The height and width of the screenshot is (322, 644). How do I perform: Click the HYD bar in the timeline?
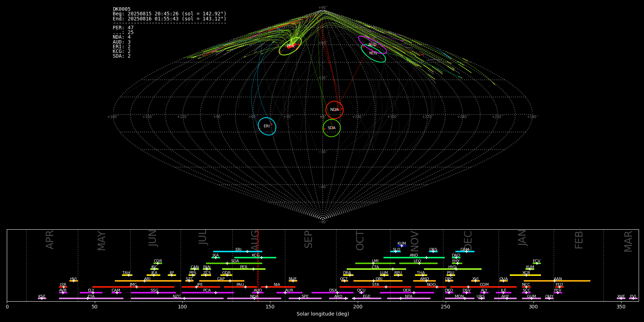(x=453, y=269)
